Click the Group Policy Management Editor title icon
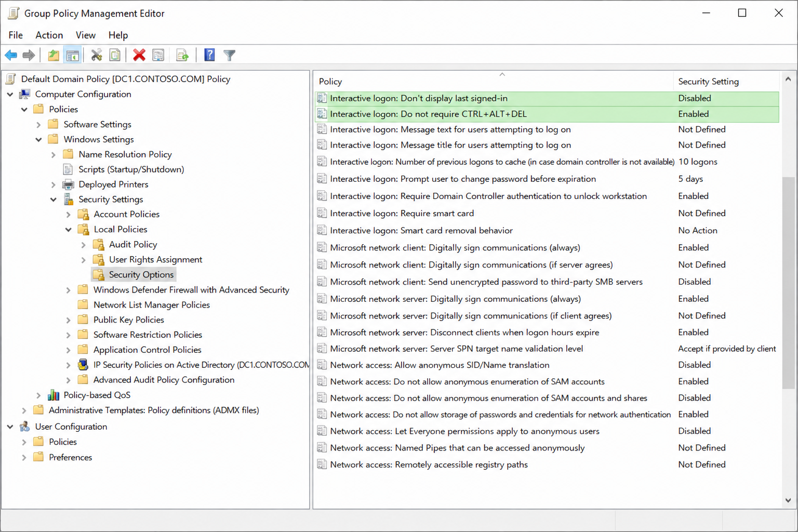The image size is (798, 532). coord(14,14)
